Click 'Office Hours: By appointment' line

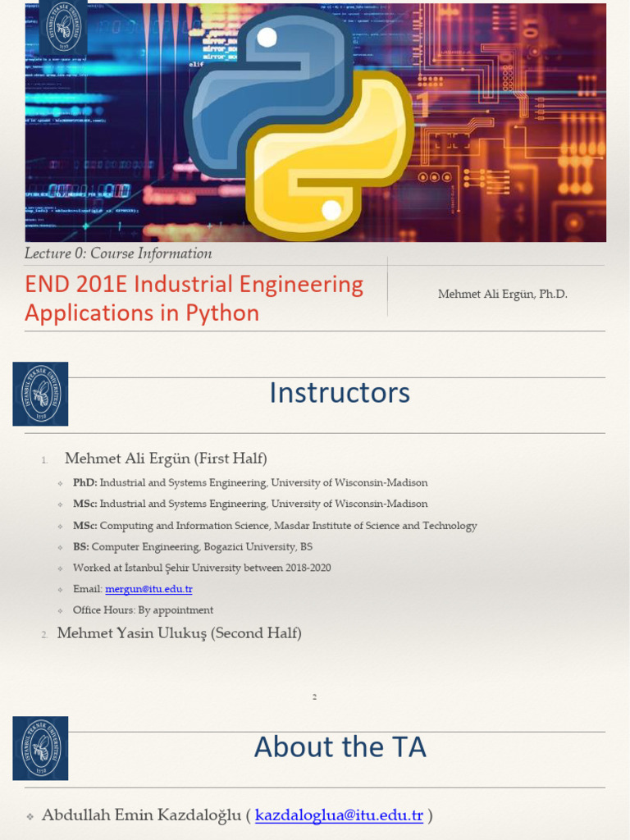143,610
